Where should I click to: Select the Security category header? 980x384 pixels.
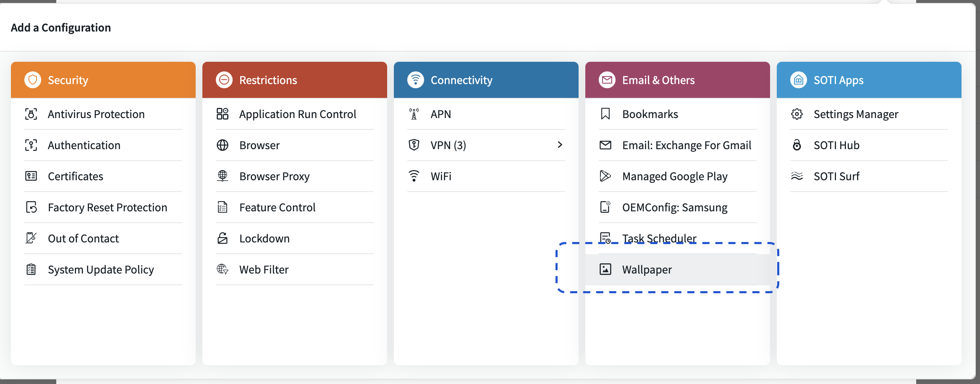pos(103,80)
